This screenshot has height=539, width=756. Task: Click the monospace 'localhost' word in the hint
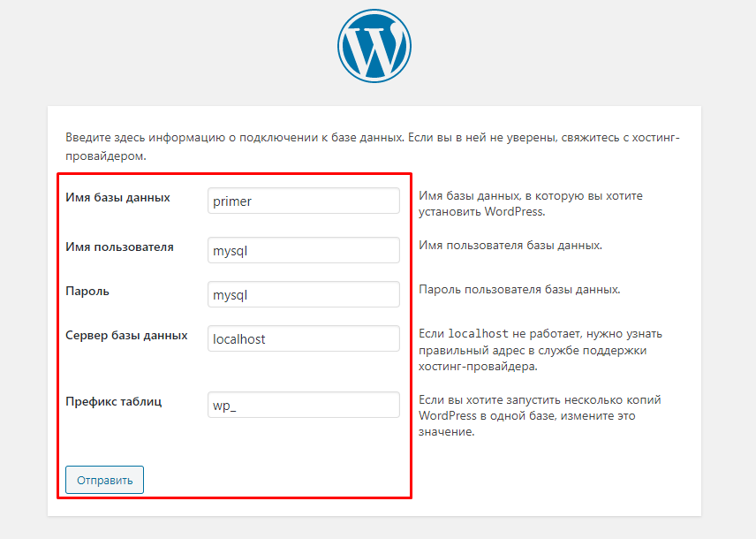[x=478, y=334]
